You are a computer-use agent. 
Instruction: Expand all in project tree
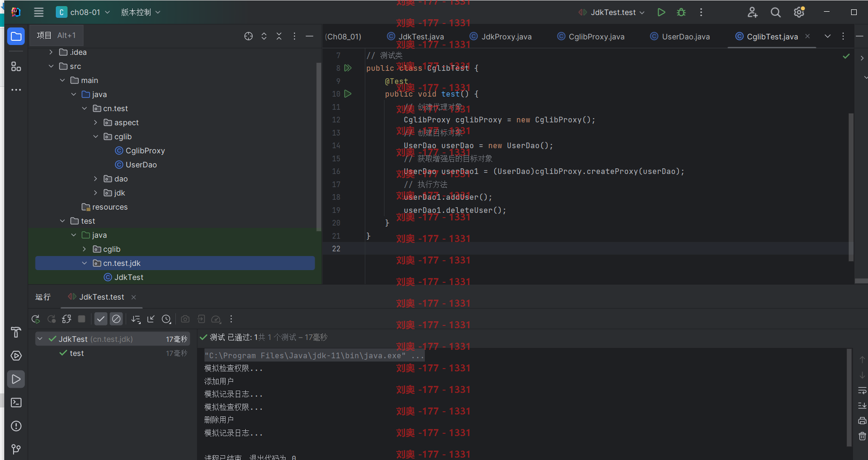[264, 36]
